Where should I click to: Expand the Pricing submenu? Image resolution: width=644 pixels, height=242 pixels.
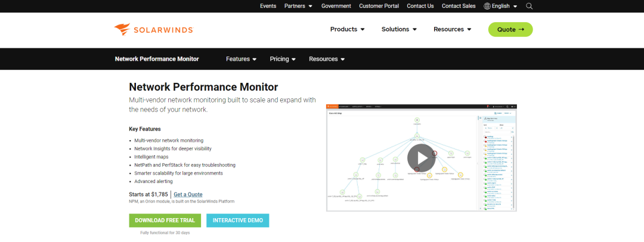pos(283,59)
